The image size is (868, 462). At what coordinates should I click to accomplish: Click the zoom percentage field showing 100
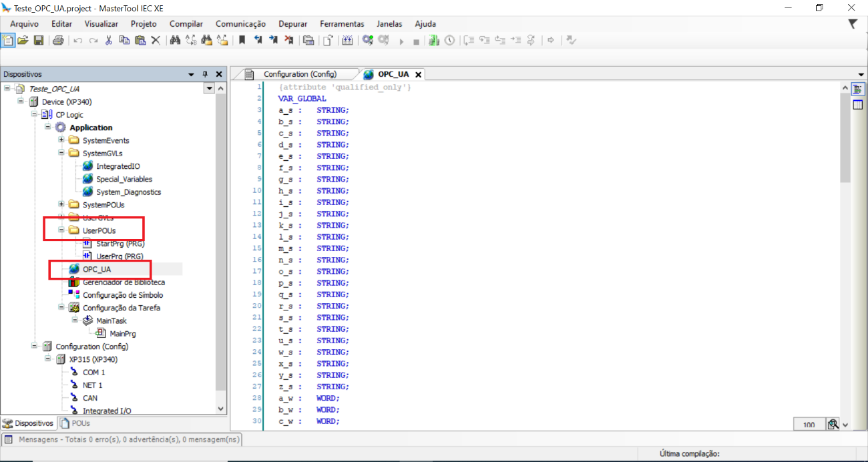809,425
